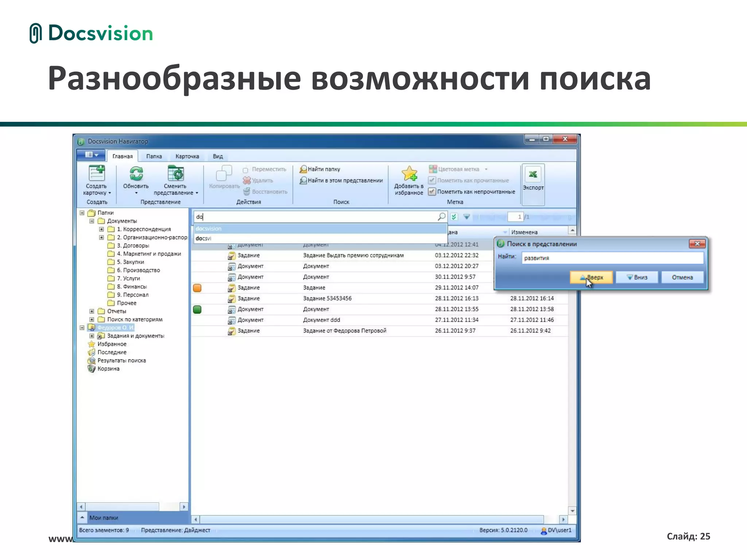Screen dimensions: 747x560
Task: Open the Color label dropdown arrow
Action: pos(486,169)
